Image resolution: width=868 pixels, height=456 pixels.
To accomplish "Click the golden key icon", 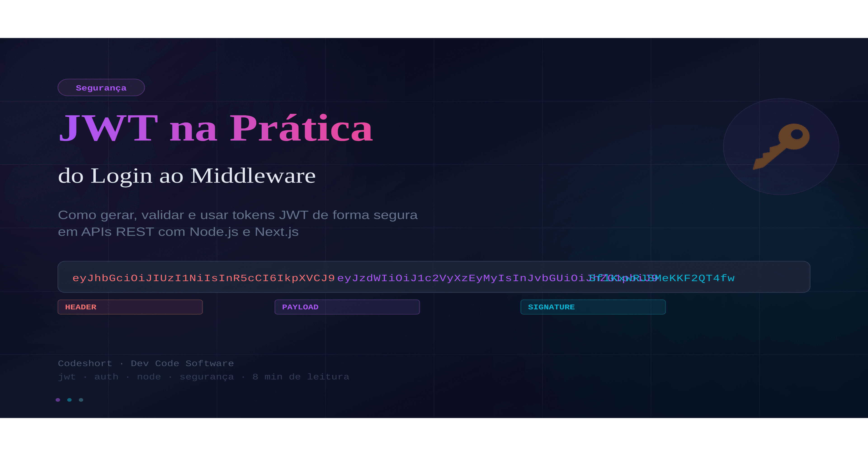I will (781, 146).
